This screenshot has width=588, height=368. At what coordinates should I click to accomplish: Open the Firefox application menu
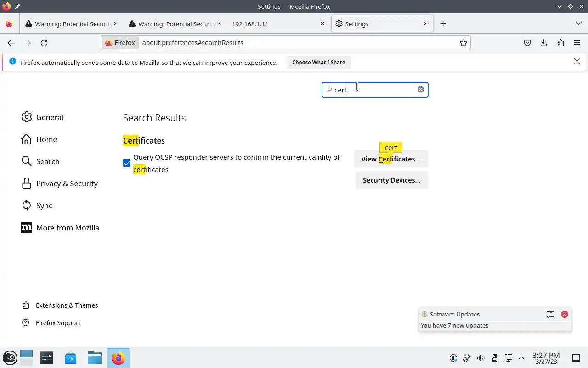tap(577, 43)
